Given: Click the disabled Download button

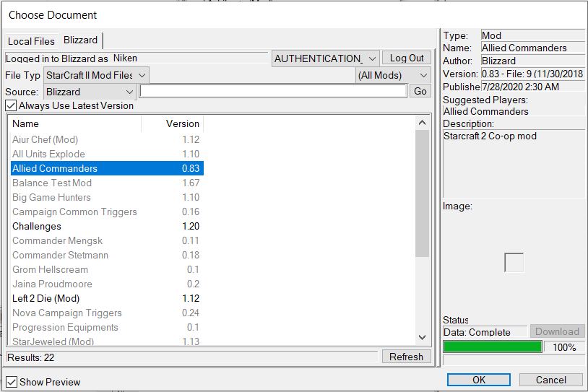Looking at the screenshot, I should click(557, 331).
